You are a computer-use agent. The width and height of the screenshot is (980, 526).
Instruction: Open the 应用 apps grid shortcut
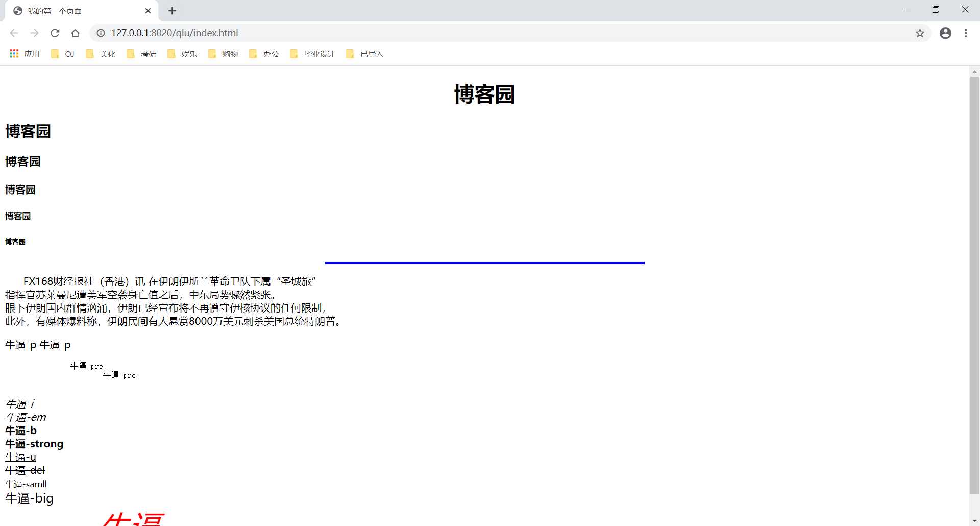coord(24,54)
